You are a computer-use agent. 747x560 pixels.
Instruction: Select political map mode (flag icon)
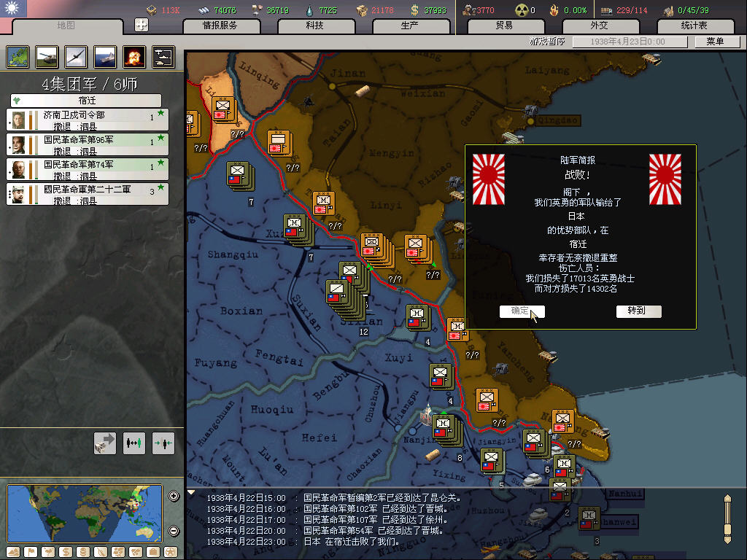tap(31, 553)
